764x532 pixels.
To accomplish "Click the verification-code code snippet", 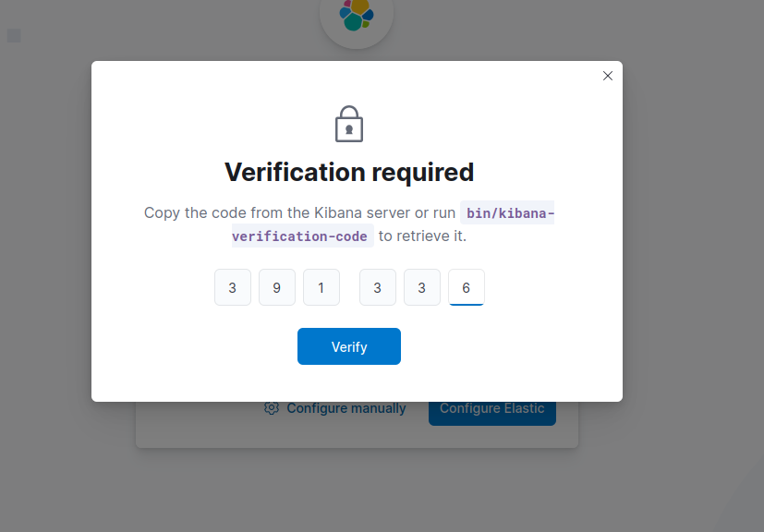I will (303, 236).
